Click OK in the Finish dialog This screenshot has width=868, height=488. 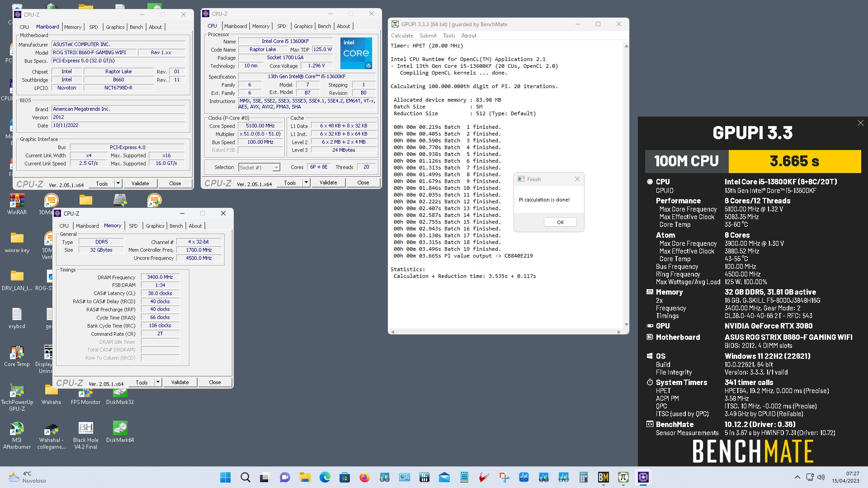(x=560, y=222)
